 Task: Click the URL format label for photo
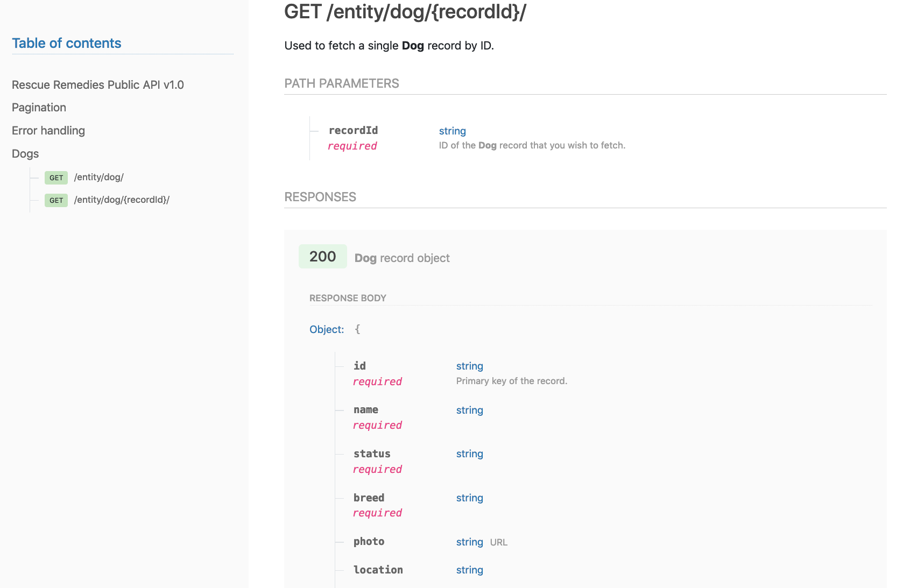[x=499, y=542]
